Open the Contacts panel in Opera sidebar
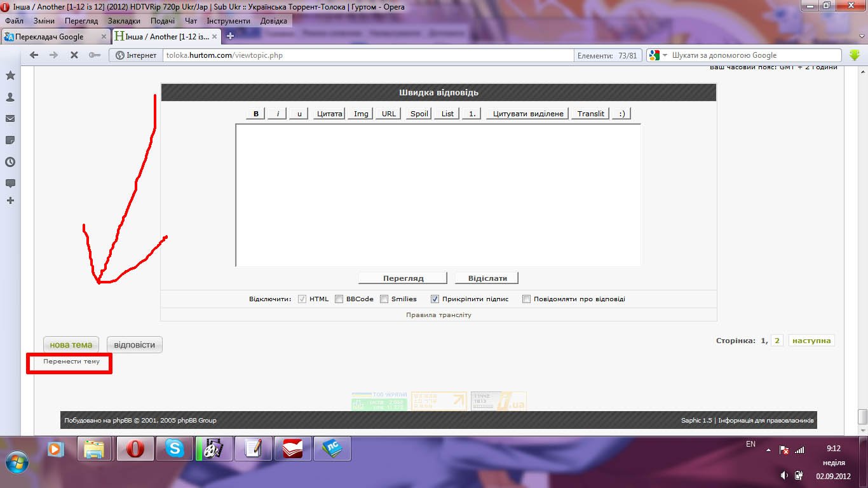Image resolution: width=868 pixels, height=488 pixels. 10,97
